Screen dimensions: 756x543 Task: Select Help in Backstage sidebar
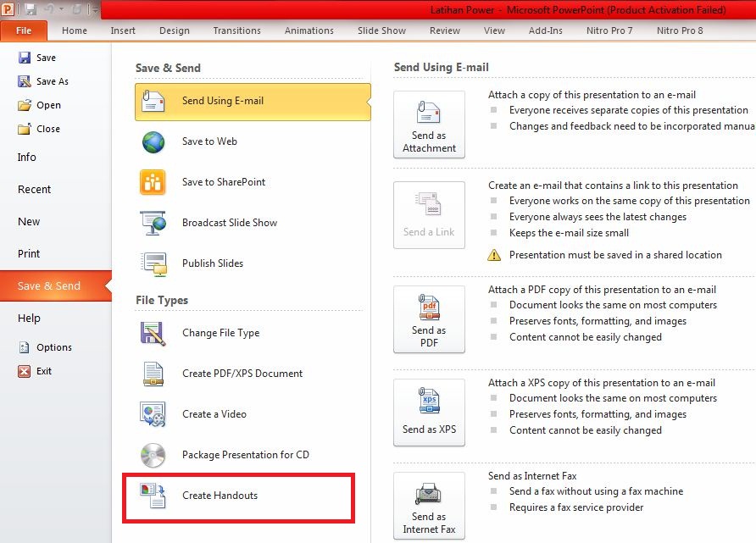pyautogui.click(x=56, y=318)
